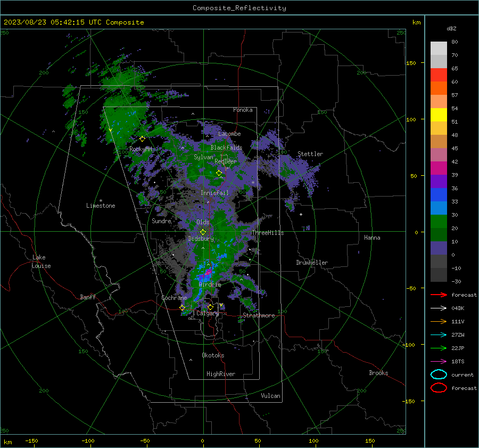Click the cyan current ellipse in legend

click(439, 374)
